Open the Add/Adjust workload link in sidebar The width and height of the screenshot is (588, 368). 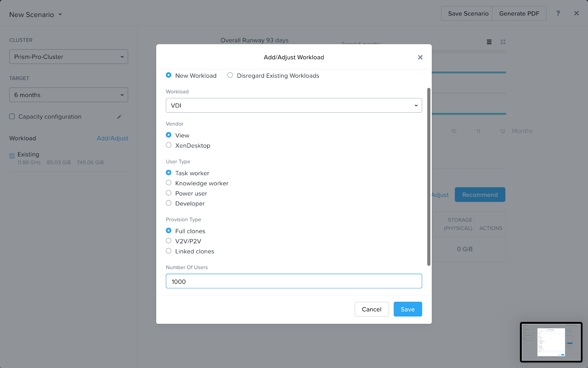coord(112,138)
